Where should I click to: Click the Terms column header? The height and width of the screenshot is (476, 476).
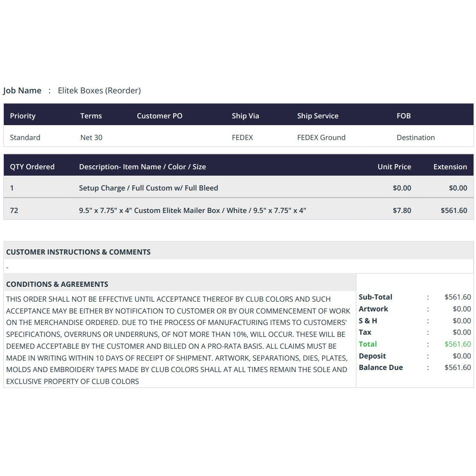[91, 116]
